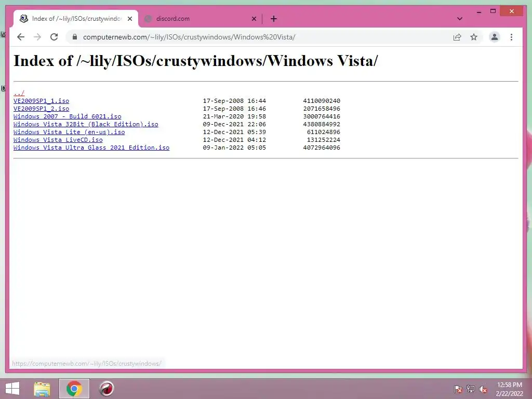Expand the tab search chevron
The height and width of the screenshot is (399, 532).
(x=459, y=19)
